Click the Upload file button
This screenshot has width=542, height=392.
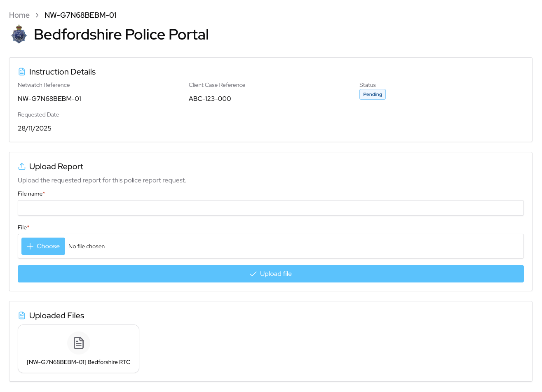pyautogui.click(x=270, y=273)
